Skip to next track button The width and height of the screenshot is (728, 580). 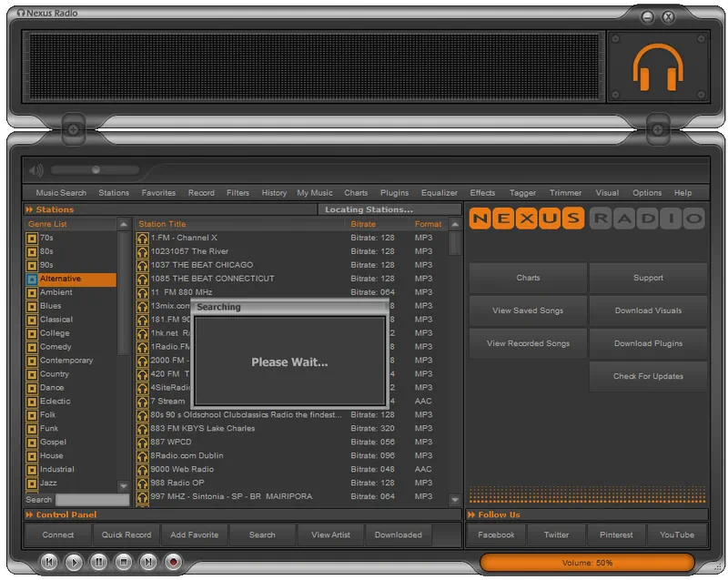[148, 562]
